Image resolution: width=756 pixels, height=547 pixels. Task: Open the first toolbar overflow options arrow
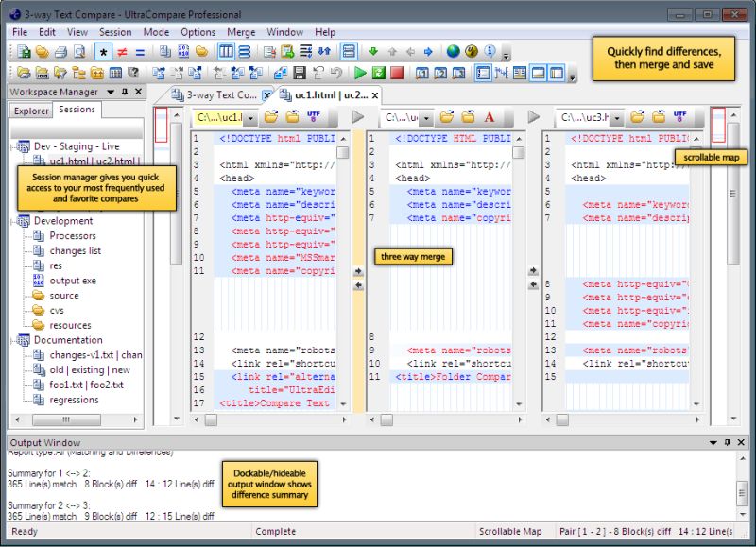tap(506, 56)
